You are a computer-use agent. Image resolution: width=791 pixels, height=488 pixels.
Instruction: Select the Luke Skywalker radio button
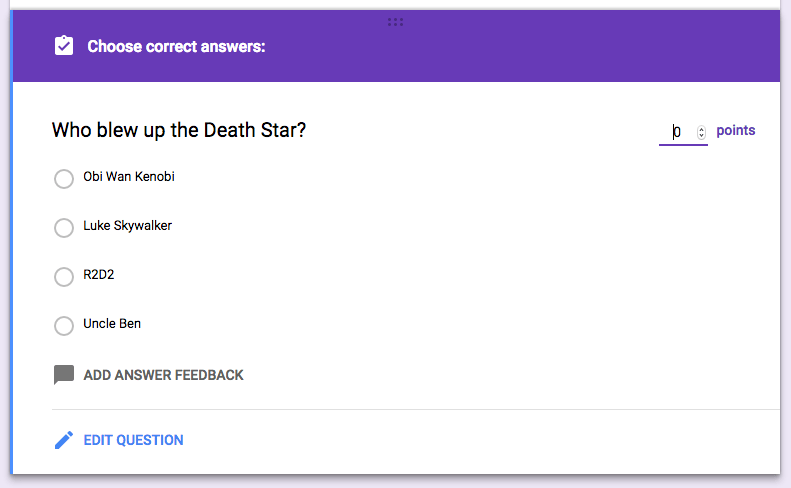pos(64,227)
